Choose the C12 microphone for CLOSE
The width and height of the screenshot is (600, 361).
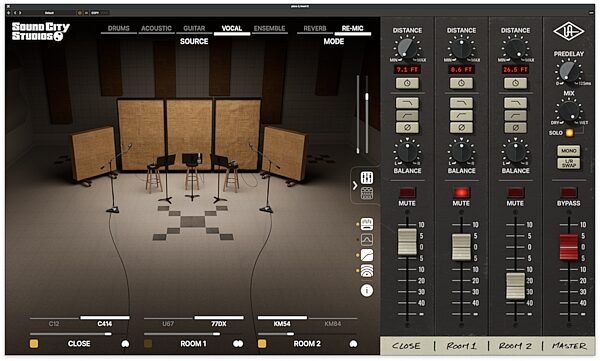point(54,323)
